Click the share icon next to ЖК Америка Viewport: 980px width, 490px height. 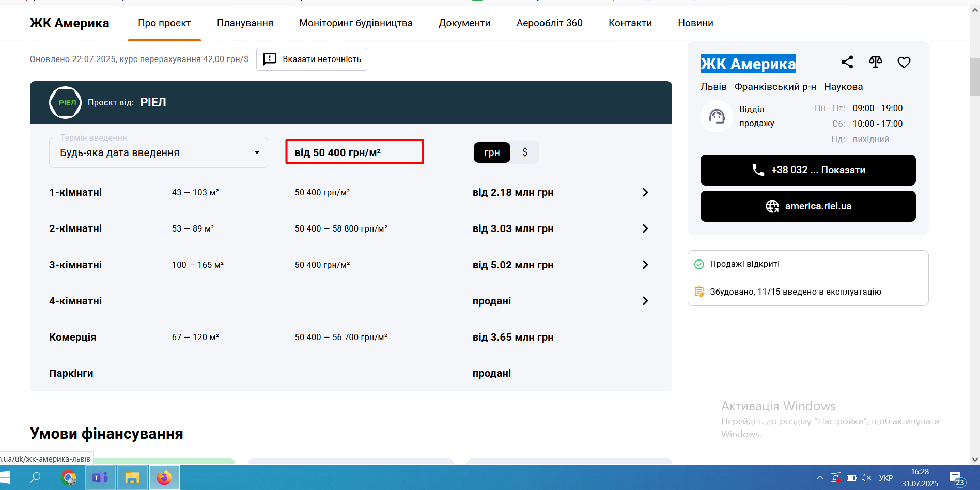pyautogui.click(x=847, y=63)
